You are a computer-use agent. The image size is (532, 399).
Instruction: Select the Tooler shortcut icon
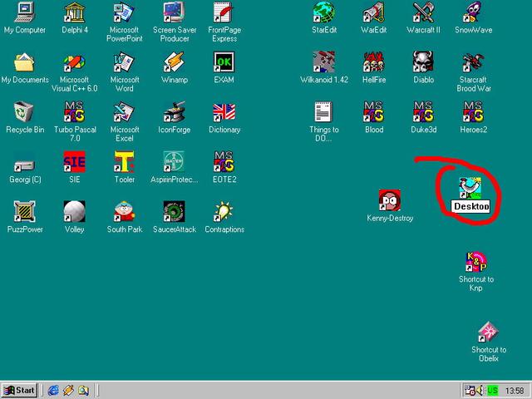pos(124,161)
